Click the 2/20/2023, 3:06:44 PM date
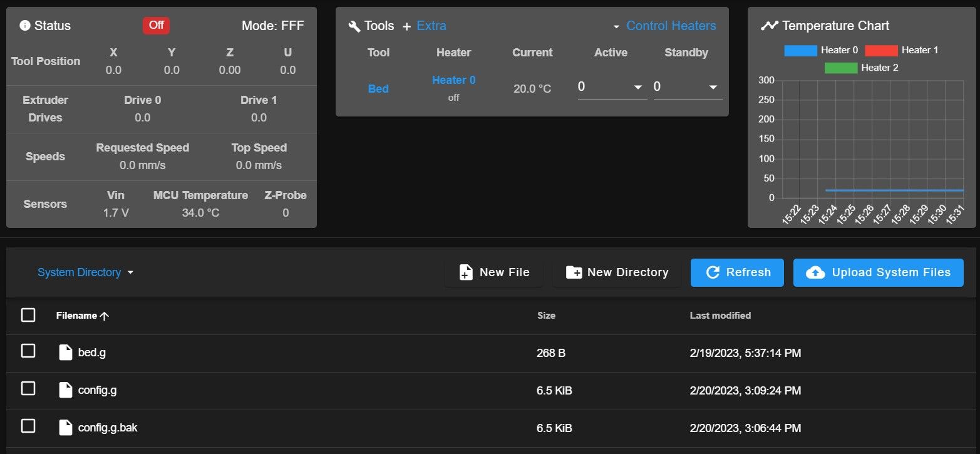Viewport: 980px width, 454px height. pyautogui.click(x=745, y=428)
